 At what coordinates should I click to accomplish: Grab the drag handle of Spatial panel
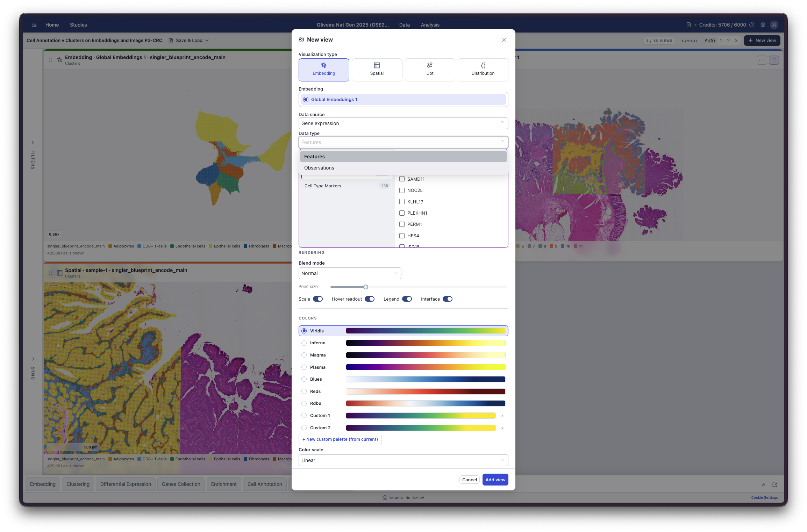click(50, 273)
